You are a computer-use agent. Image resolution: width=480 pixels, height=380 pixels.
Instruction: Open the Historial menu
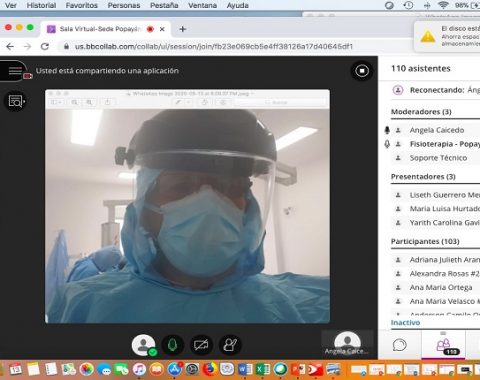point(41,5)
